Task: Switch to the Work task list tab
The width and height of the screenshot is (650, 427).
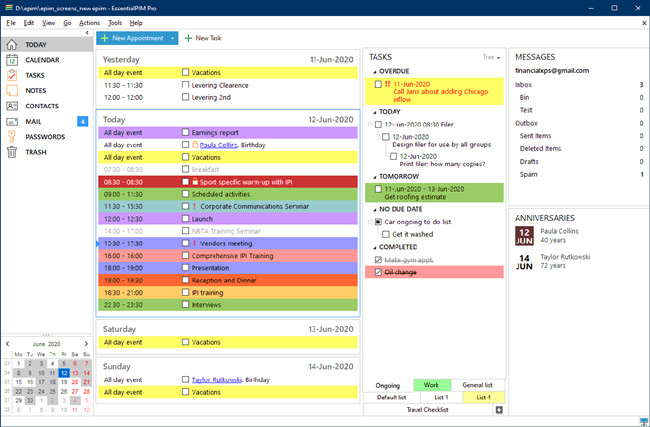Action: point(432,385)
